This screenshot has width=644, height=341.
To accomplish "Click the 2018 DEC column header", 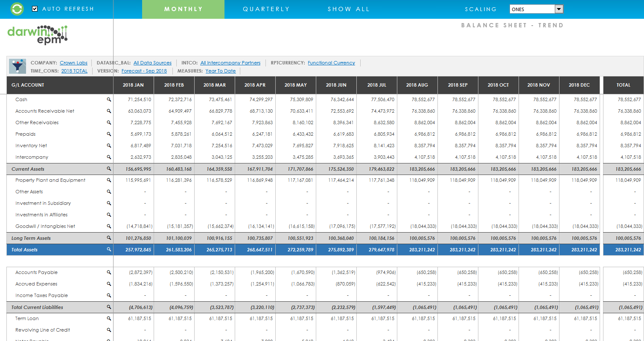I will tap(580, 85).
